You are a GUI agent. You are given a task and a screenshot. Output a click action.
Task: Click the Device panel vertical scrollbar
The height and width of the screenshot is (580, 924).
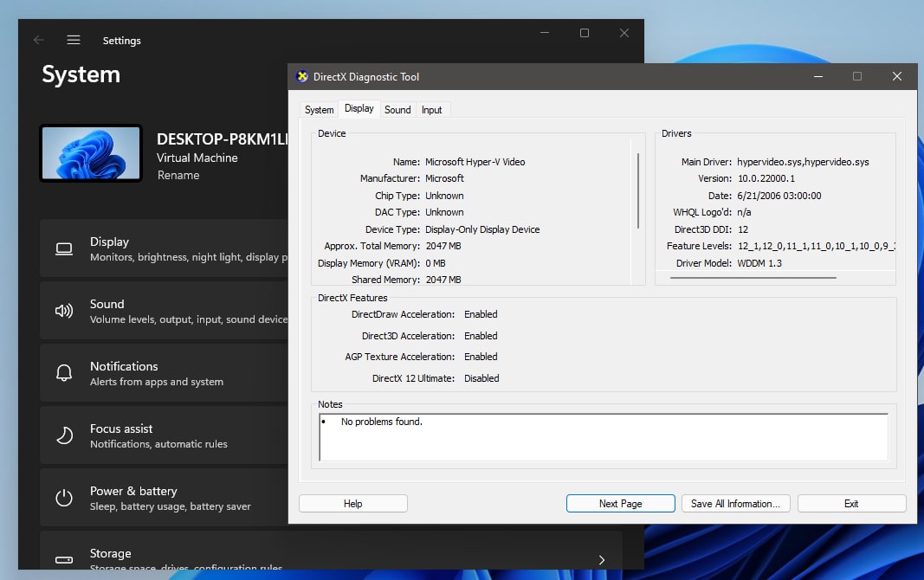(x=638, y=190)
